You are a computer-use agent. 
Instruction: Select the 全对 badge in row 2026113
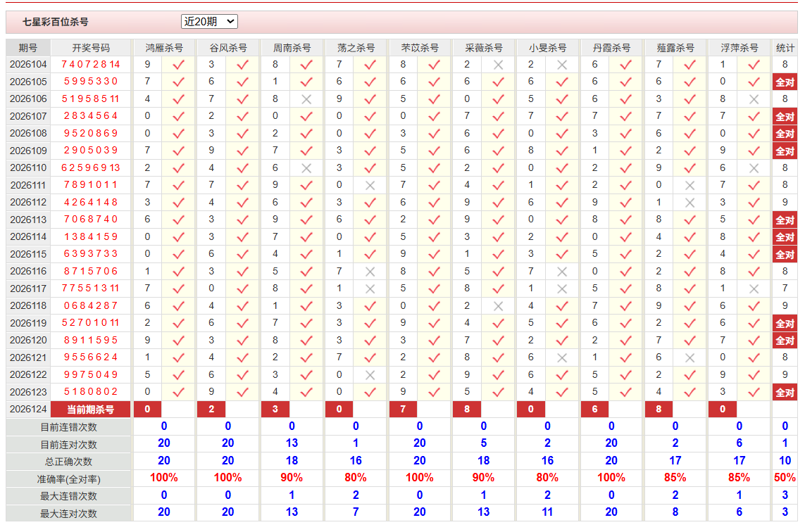785,220
